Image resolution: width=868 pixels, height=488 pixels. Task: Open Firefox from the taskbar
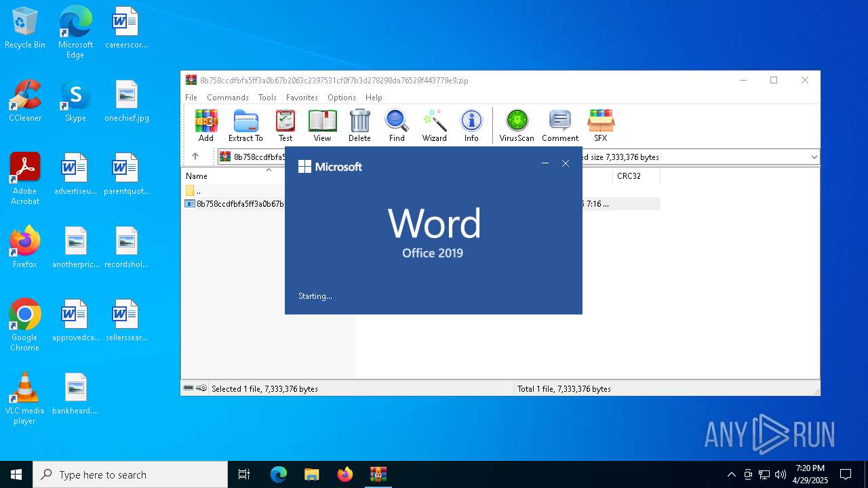tap(345, 474)
